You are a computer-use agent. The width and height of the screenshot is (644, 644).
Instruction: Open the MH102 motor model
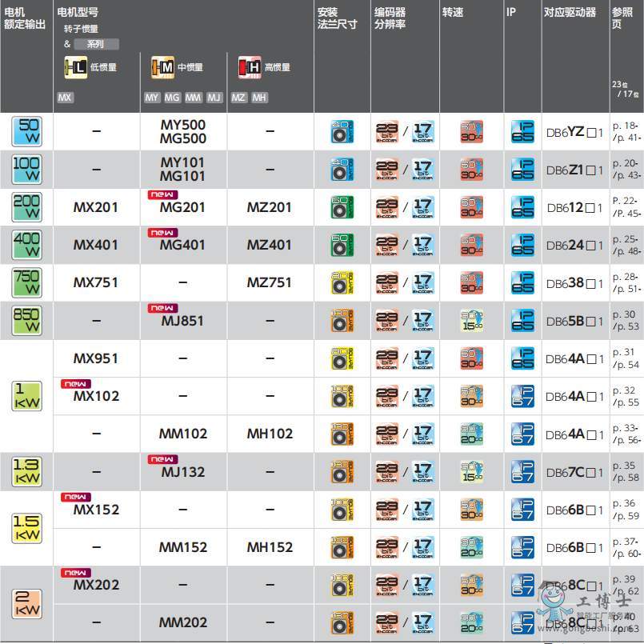pyautogui.click(x=270, y=434)
